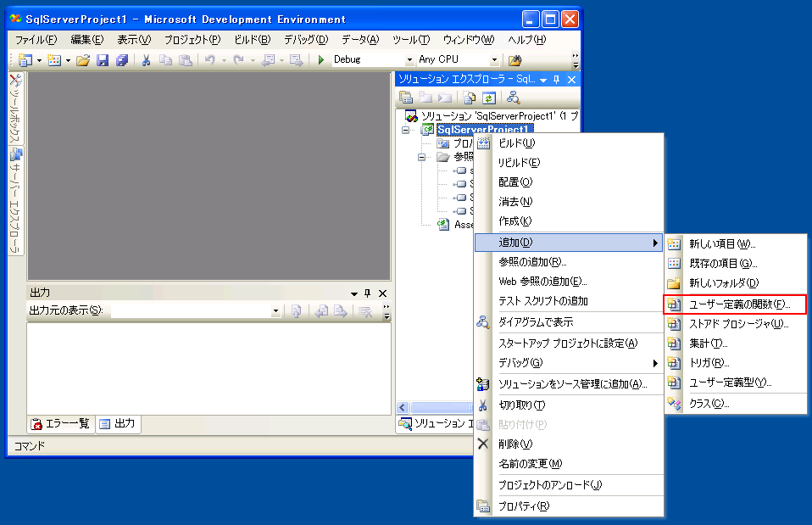Open the ツール(T) menu

click(410, 40)
